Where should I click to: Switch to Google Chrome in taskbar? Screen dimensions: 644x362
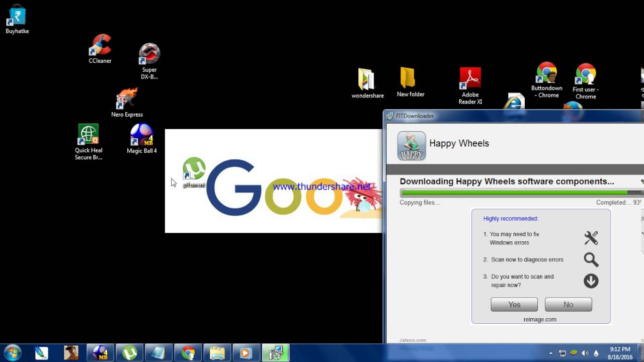click(x=188, y=353)
